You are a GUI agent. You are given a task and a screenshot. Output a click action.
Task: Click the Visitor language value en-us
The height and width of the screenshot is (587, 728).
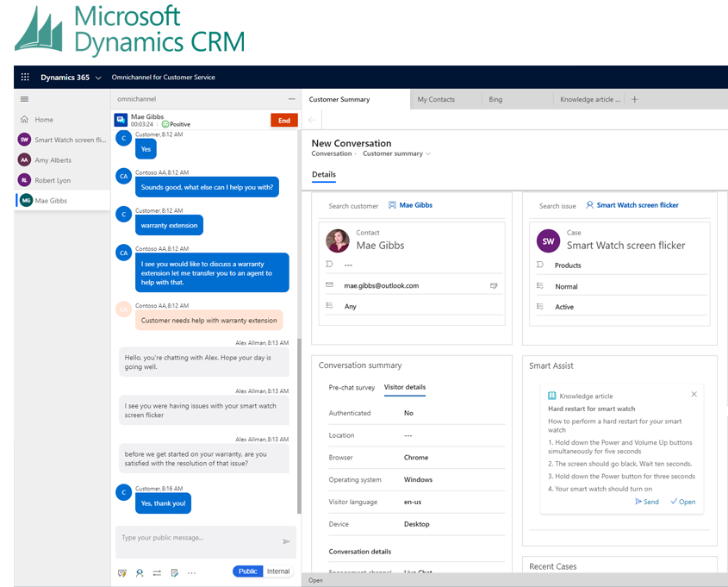click(413, 502)
